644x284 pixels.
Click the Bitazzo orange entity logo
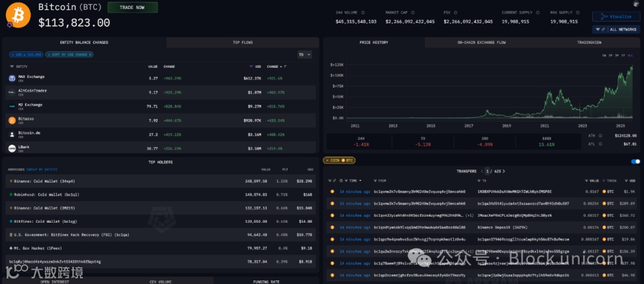[12, 120]
